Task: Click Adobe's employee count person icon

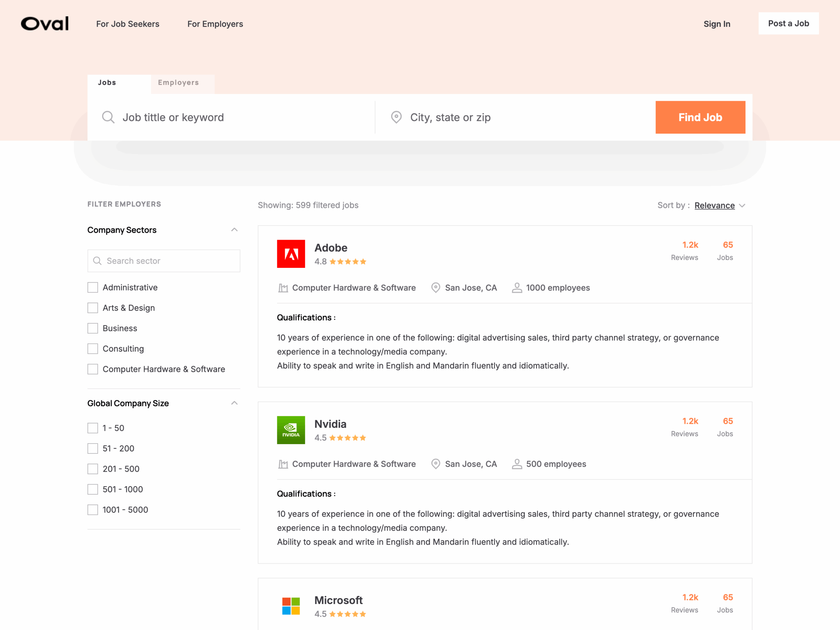Action: [x=516, y=288]
